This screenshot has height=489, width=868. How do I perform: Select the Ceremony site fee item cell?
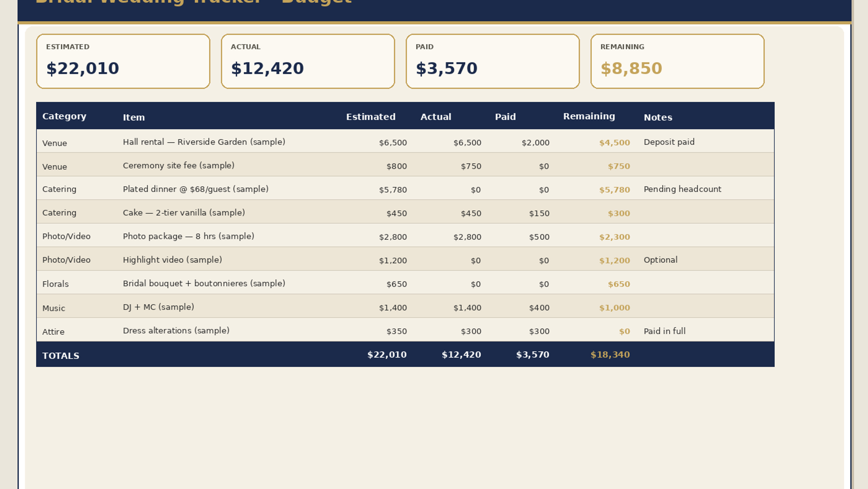pyautogui.click(x=178, y=165)
